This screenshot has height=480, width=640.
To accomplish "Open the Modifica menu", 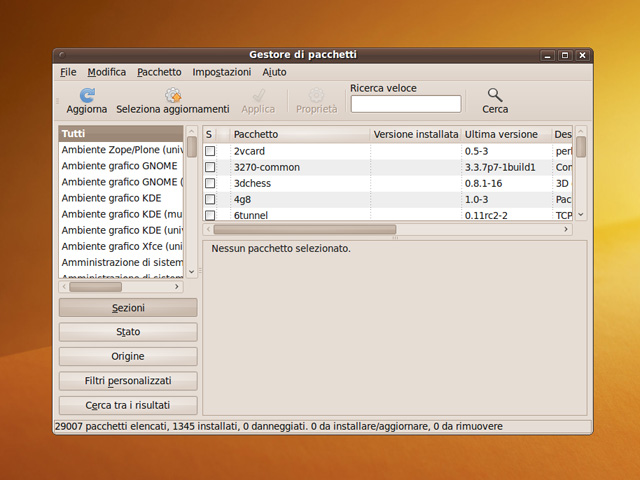I will pyautogui.click(x=106, y=72).
